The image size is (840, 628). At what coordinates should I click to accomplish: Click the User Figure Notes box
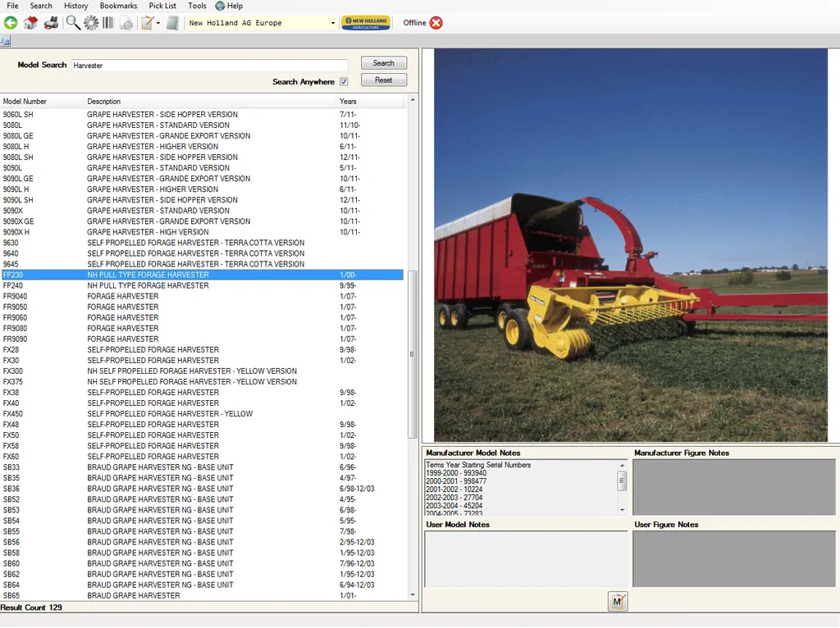pos(734,559)
